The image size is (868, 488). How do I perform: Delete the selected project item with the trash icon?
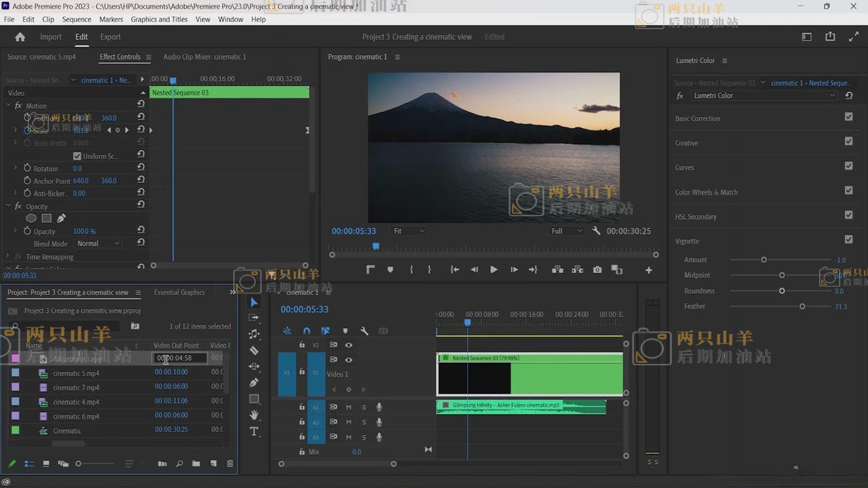pos(230,464)
